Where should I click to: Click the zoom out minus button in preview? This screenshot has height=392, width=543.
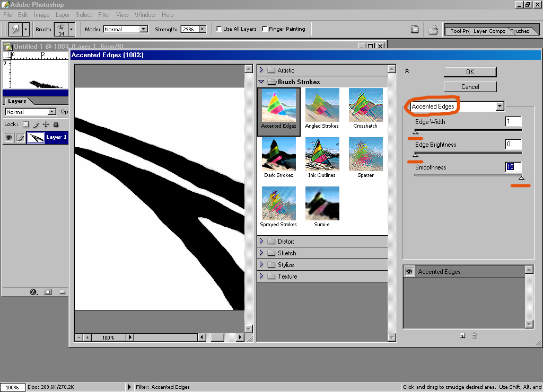[x=79, y=337]
